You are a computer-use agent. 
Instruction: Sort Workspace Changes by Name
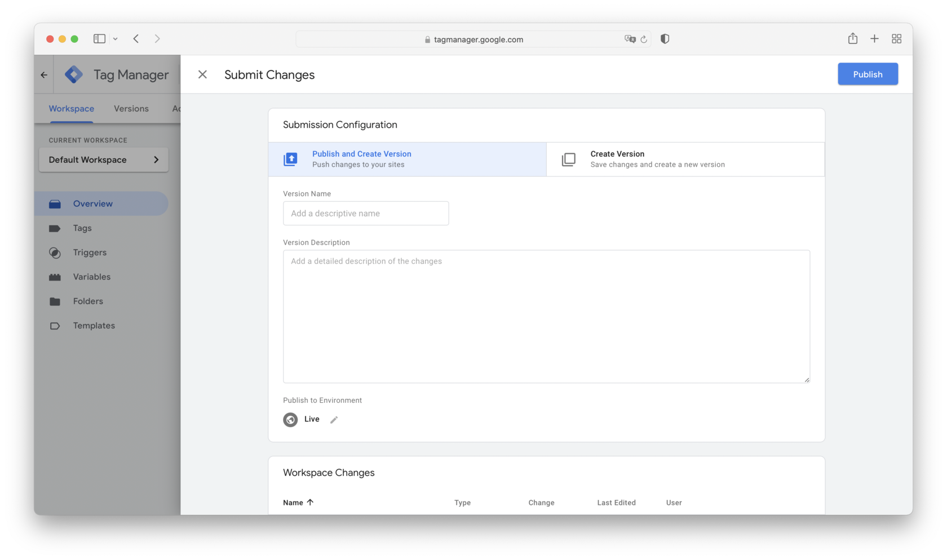click(x=298, y=502)
